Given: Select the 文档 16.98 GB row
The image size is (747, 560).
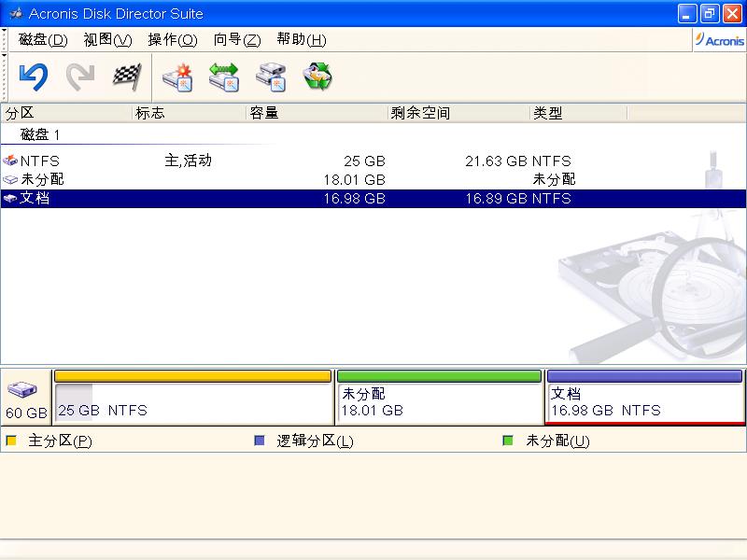Looking at the screenshot, I should (x=373, y=198).
